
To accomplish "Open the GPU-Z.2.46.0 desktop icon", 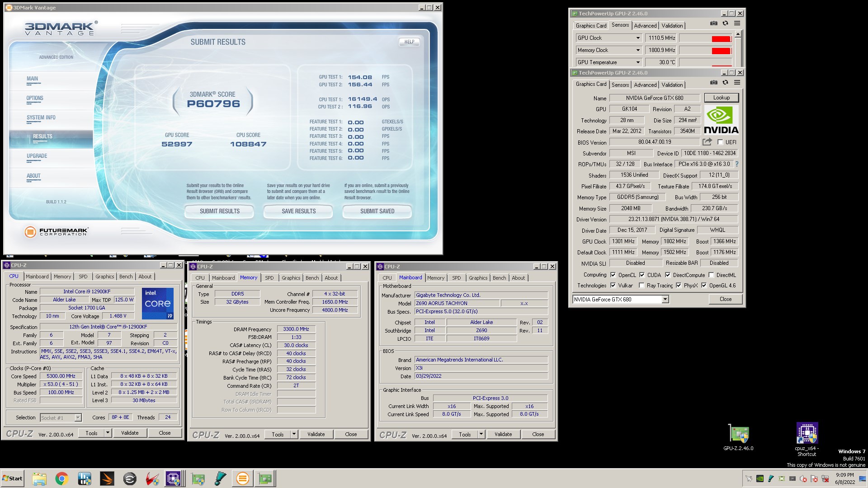I will [739, 437].
